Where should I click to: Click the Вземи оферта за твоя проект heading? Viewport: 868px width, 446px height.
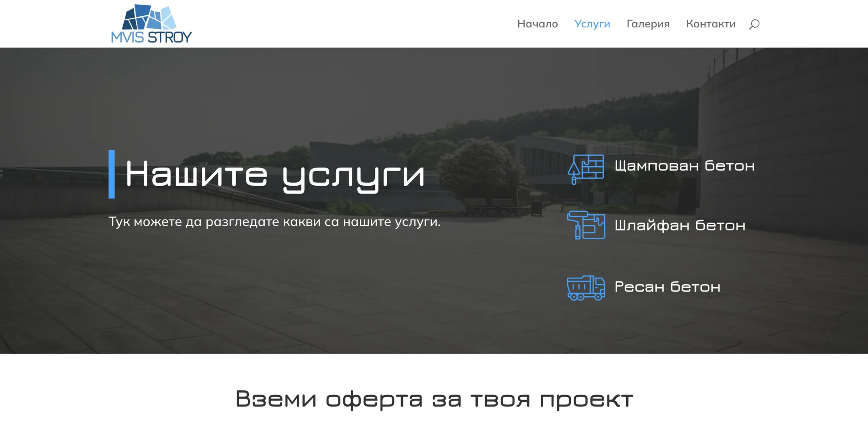point(434,399)
